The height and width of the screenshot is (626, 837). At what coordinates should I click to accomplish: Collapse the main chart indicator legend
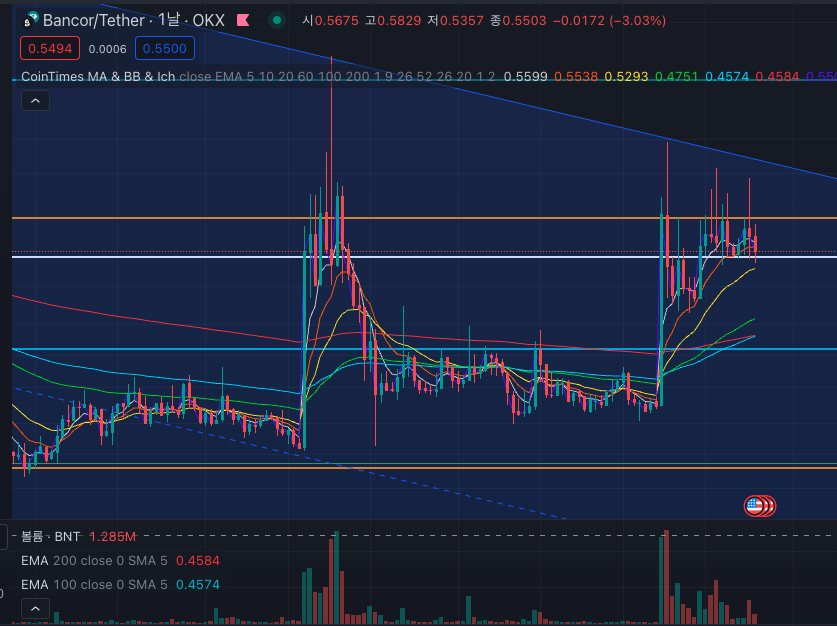tap(35, 101)
